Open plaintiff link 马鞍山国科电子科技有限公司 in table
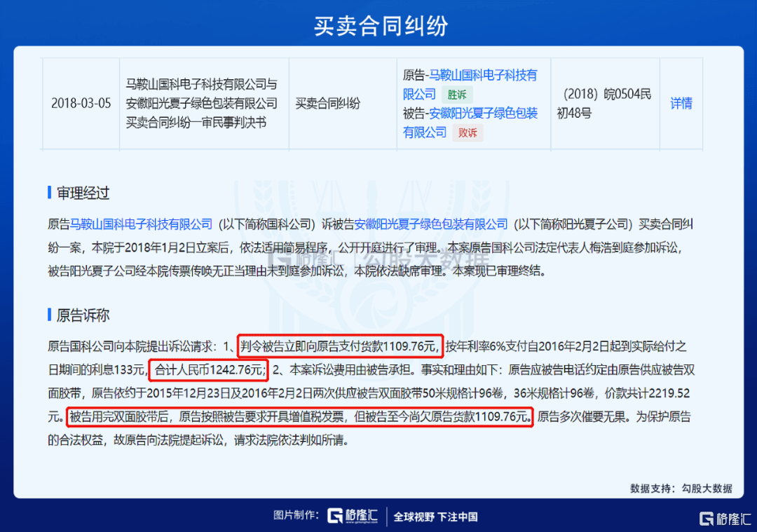The image size is (757, 532). click(x=470, y=85)
